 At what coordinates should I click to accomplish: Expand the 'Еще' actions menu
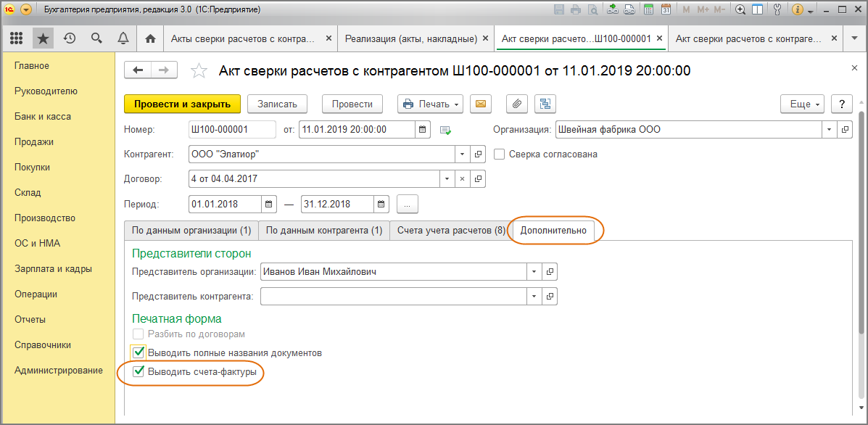(803, 104)
